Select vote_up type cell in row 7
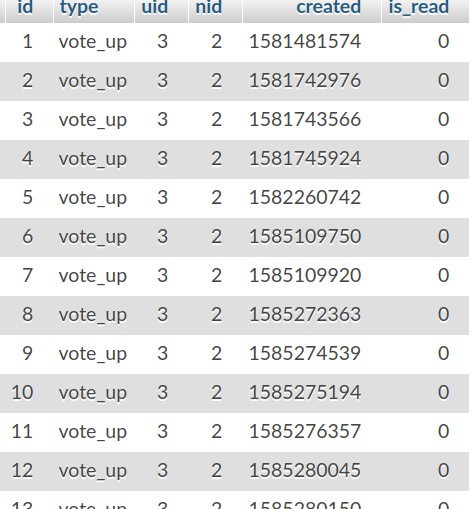474x509 pixels. pos(93,277)
